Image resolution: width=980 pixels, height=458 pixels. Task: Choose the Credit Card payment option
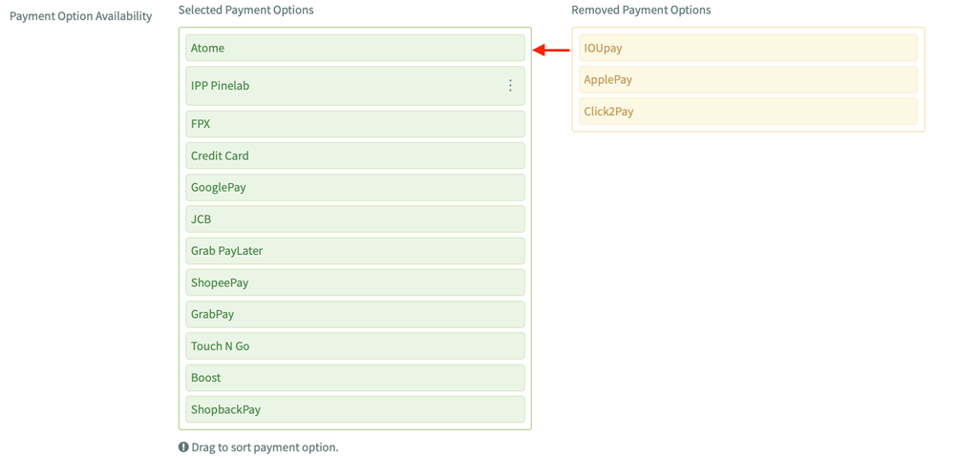tap(354, 156)
